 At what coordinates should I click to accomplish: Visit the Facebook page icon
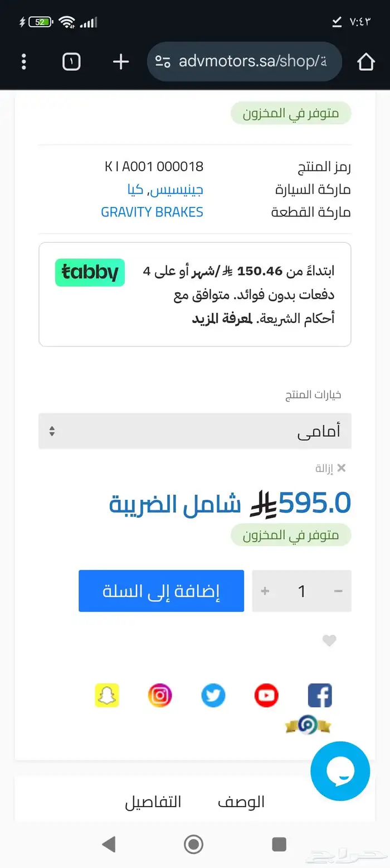click(319, 695)
